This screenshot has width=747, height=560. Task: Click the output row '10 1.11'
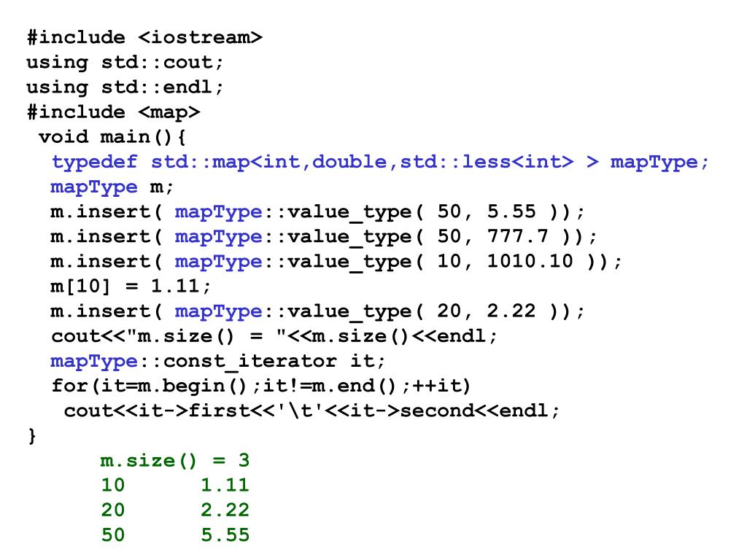(x=175, y=485)
